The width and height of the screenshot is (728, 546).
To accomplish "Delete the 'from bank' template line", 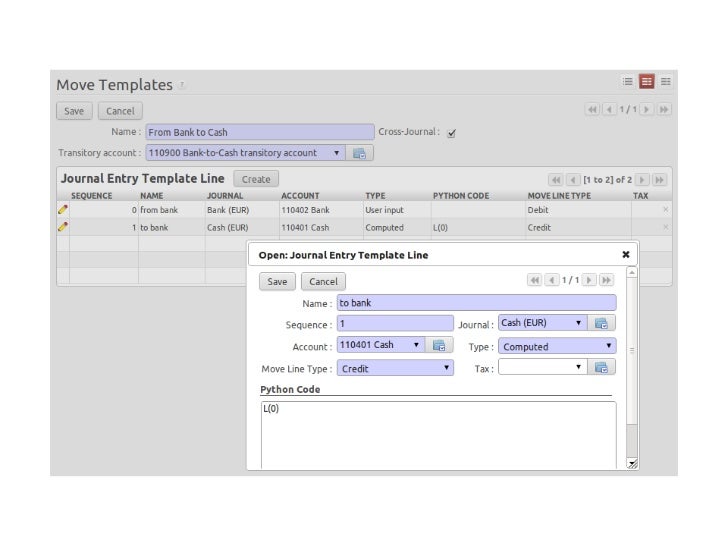I will pyautogui.click(x=665, y=210).
